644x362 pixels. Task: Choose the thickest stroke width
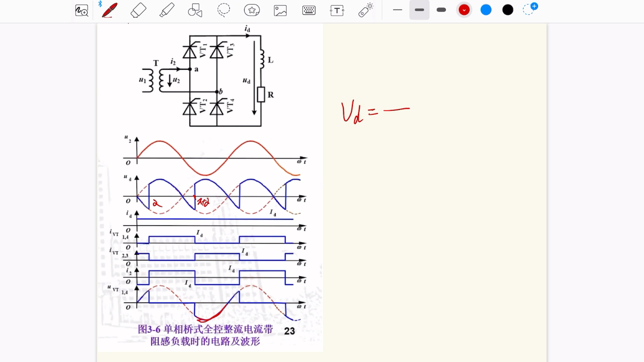[441, 10]
